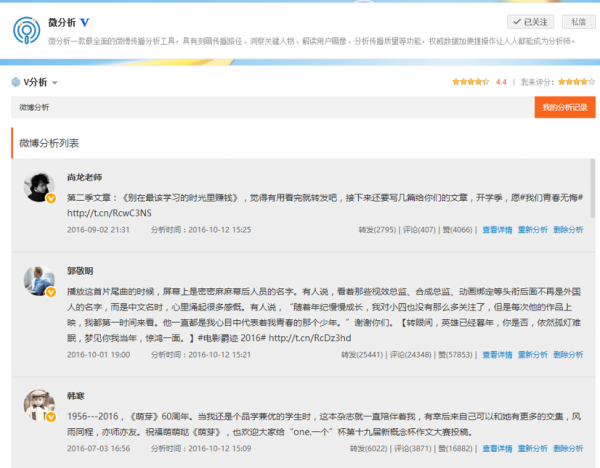Click the V分析 shield icon
The width and height of the screenshot is (600, 468).
click(x=15, y=82)
